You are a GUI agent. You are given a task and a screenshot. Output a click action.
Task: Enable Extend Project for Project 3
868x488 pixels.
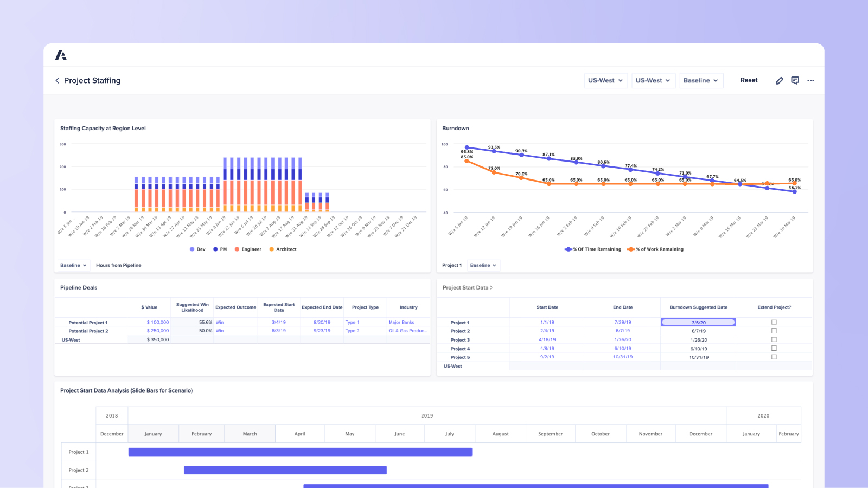click(774, 339)
